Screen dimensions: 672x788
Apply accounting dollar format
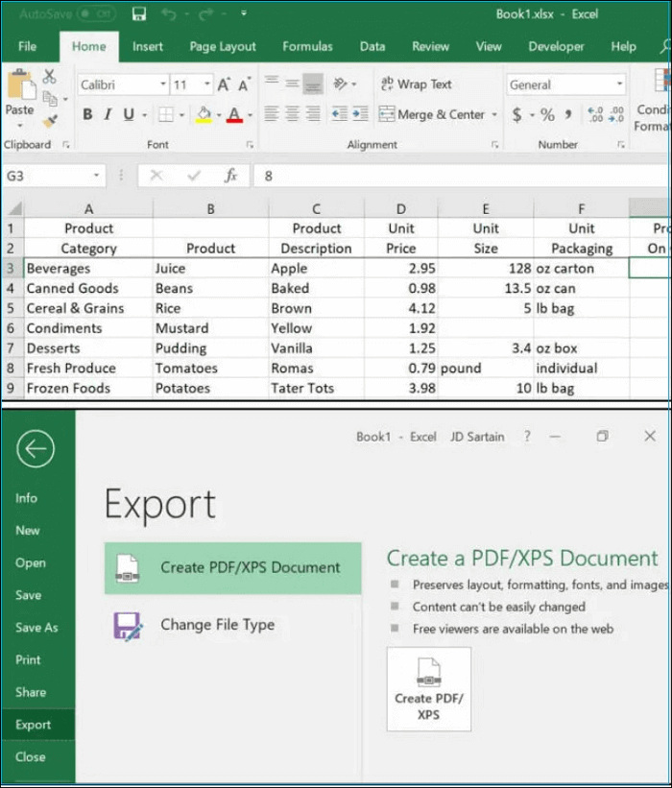[517, 114]
